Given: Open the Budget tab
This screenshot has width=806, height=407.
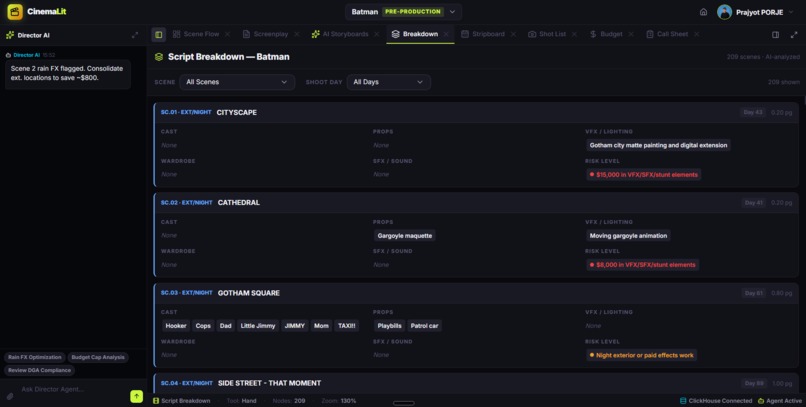Looking at the screenshot, I should pyautogui.click(x=611, y=34).
